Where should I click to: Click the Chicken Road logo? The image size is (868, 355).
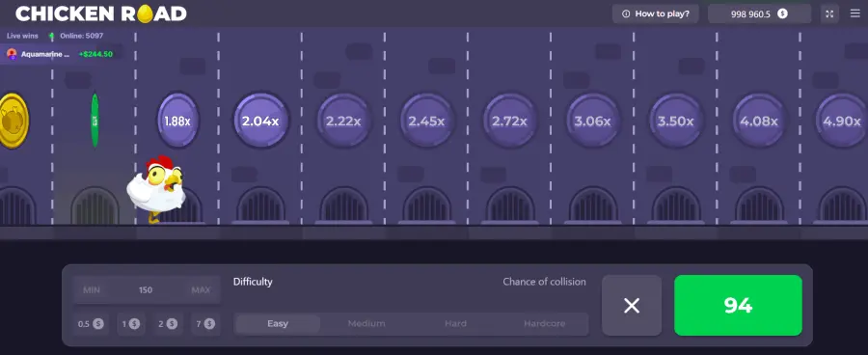[101, 14]
